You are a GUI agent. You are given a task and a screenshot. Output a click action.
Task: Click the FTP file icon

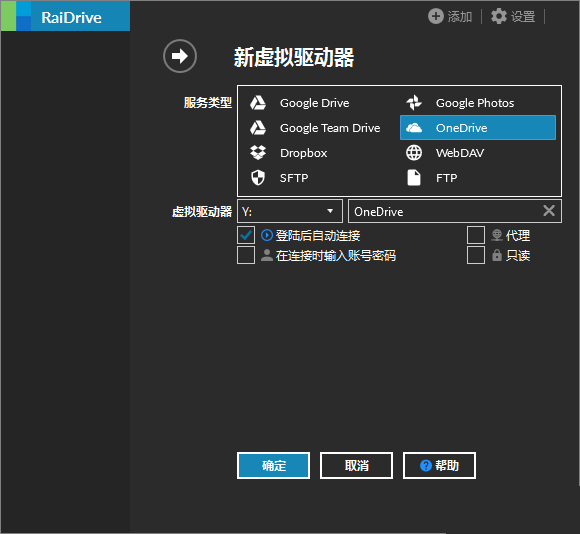(x=414, y=178)
